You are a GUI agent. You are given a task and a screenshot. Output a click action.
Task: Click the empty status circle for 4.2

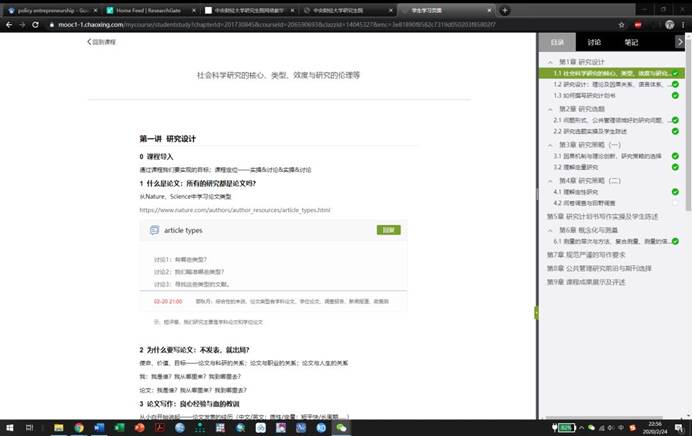675,203
